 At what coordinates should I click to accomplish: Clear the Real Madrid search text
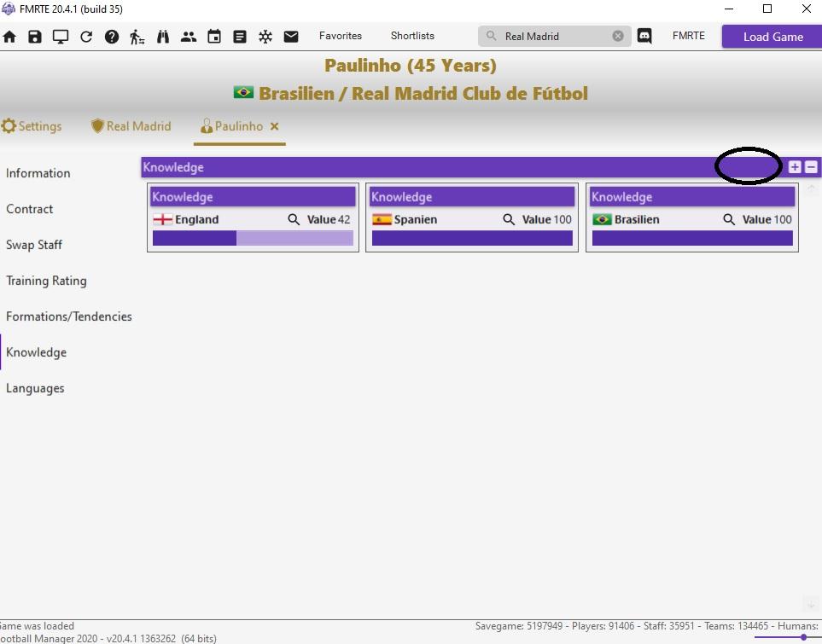[618, 36]
